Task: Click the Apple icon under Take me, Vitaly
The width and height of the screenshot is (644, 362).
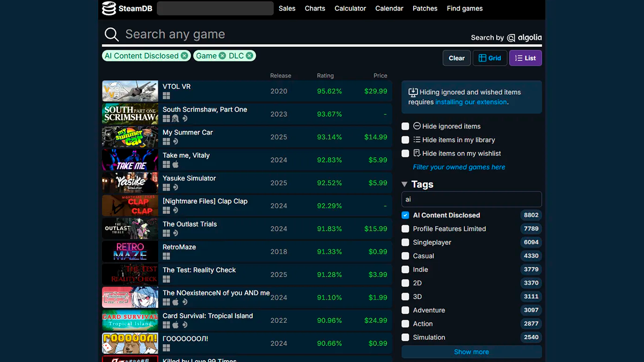Action: pyautogui.click(x=175, y=165)
